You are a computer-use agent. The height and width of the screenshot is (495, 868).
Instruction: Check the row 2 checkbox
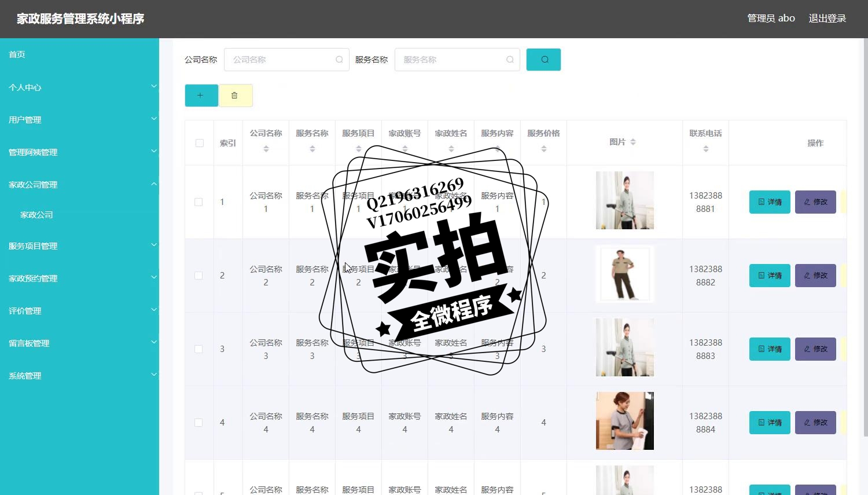click(x=198, y=276)
